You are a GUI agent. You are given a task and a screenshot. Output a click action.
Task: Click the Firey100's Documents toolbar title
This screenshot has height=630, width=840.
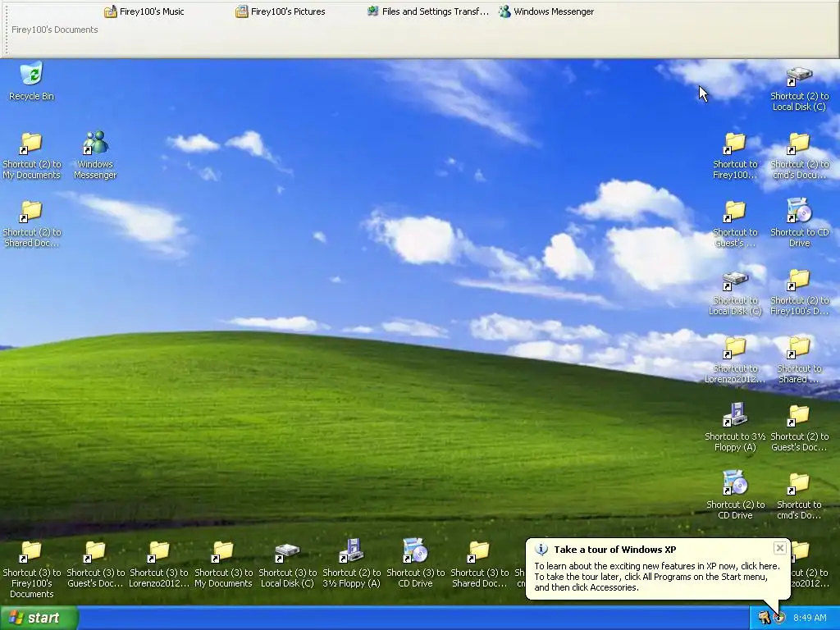pos(55,30)
